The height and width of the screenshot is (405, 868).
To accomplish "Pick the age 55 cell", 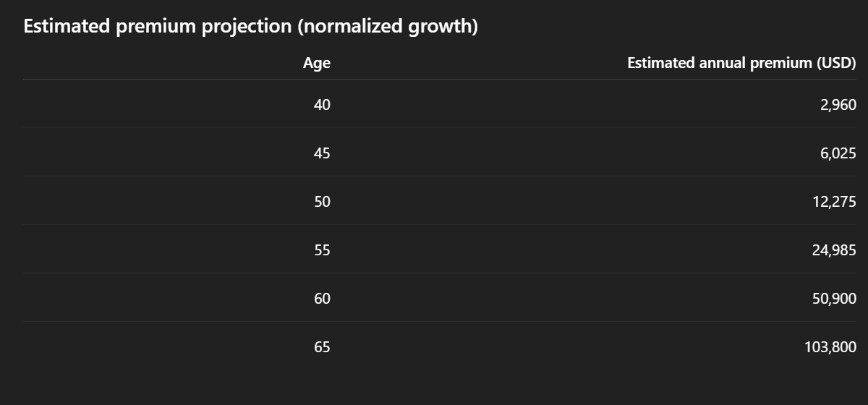I will pyautogui.click(x=322, y=250).
